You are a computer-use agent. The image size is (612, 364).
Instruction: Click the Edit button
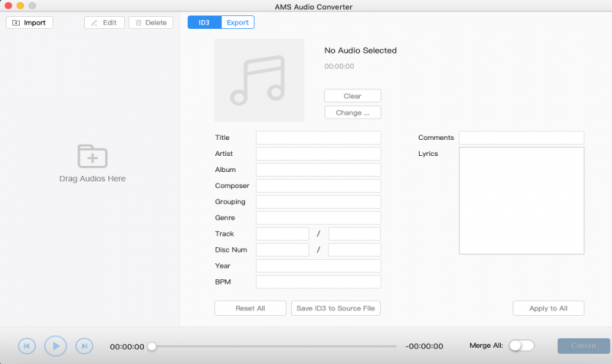[104, 23]
